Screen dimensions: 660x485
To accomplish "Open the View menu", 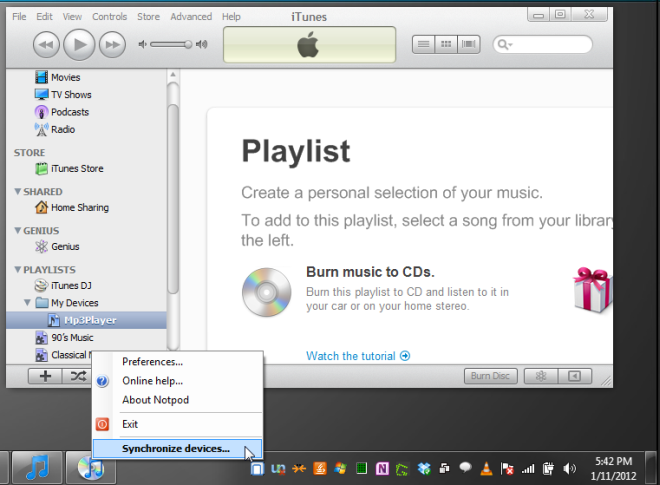I will 72,16.
